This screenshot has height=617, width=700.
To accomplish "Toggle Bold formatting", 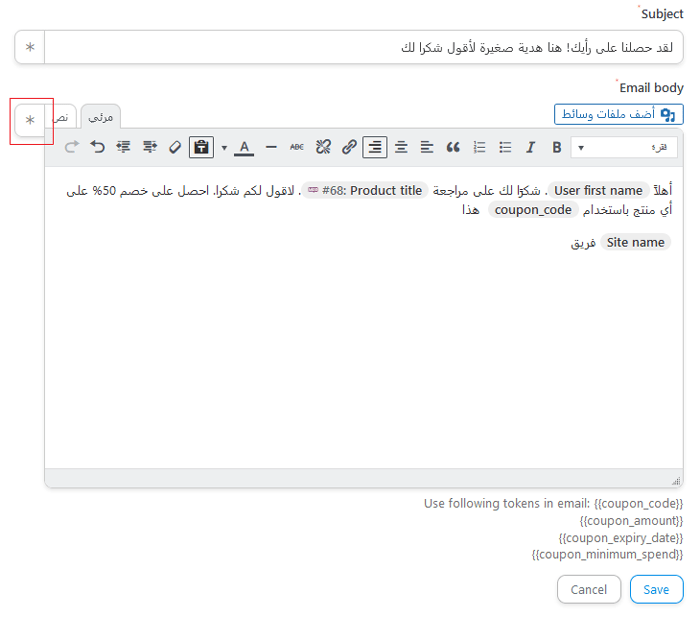I will pyautogui.click(x=557, y=147).
